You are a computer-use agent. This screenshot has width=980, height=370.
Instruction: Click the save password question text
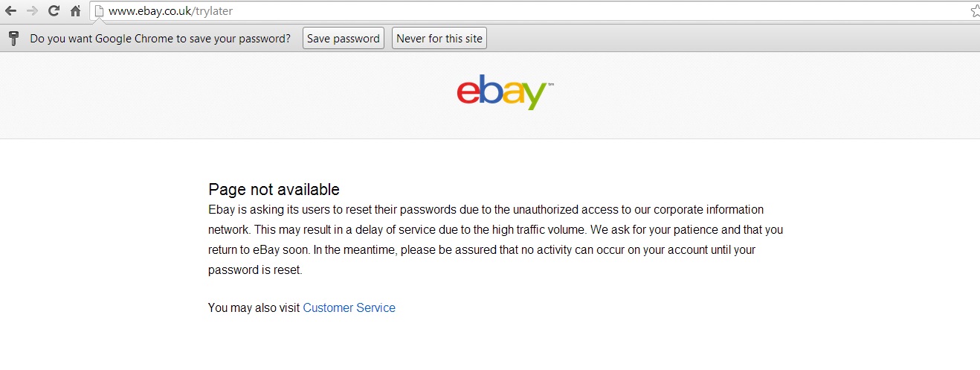[160, 39]
